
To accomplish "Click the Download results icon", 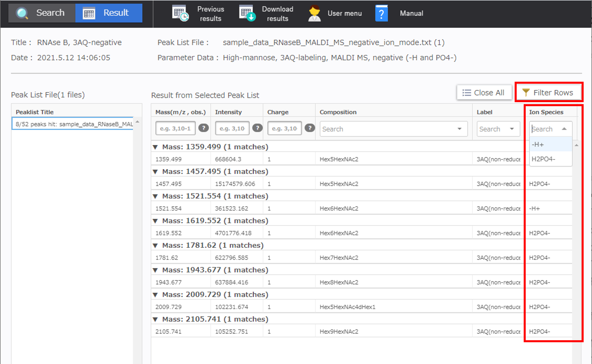I will [x=247, y=13].
